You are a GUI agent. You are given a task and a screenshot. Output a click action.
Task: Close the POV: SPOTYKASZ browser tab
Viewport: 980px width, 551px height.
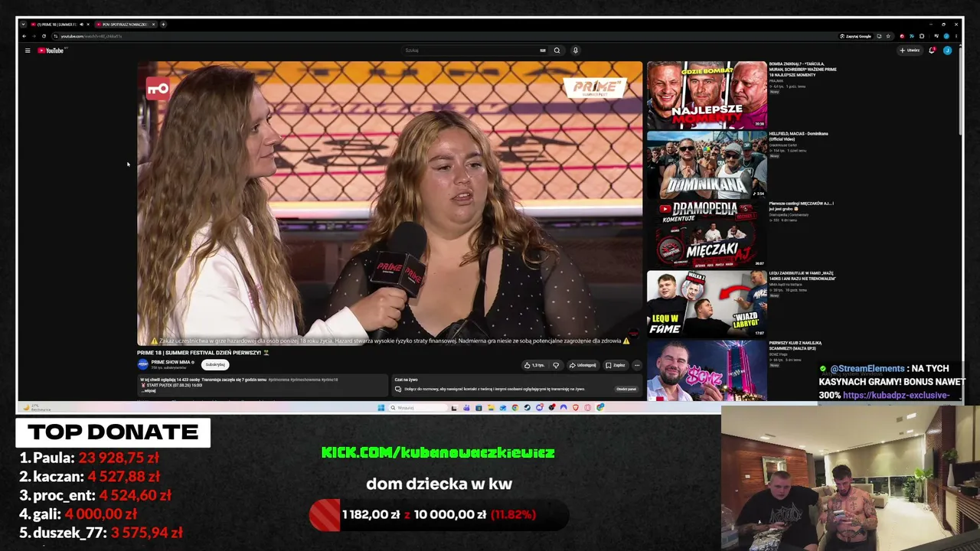click(x=153, y=24)
